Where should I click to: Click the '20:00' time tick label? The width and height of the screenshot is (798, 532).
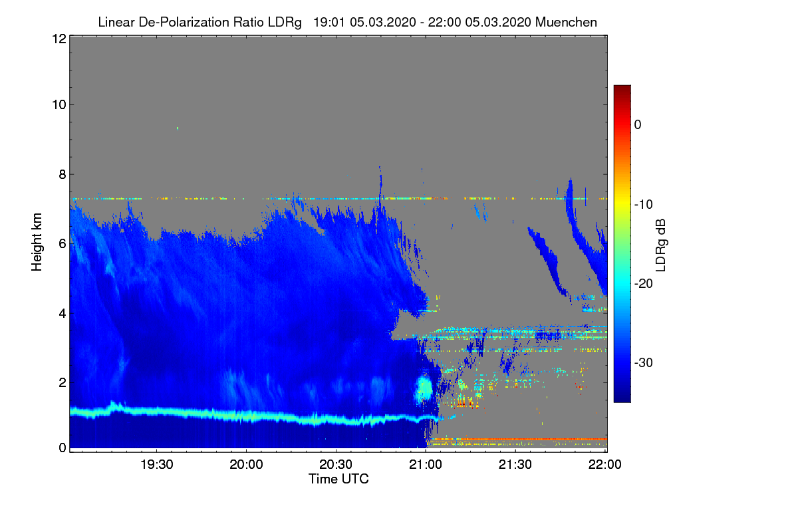(x=247, y=464)
